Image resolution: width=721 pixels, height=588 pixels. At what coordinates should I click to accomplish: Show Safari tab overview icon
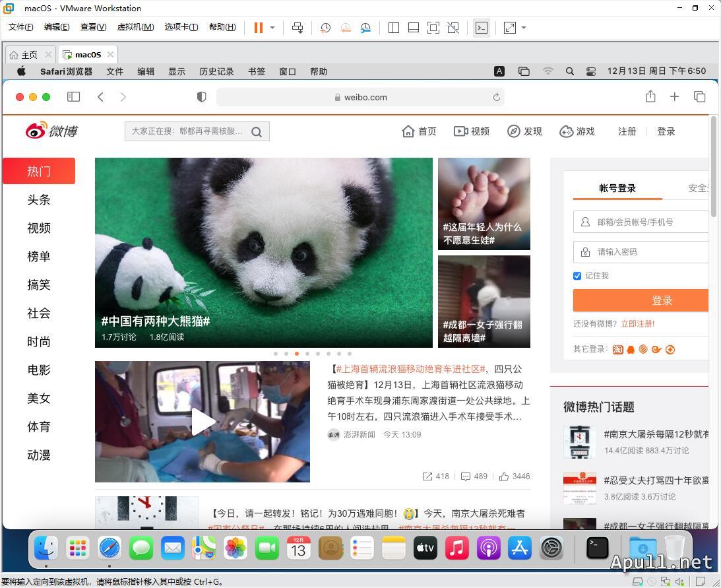[x=699, y=96]
